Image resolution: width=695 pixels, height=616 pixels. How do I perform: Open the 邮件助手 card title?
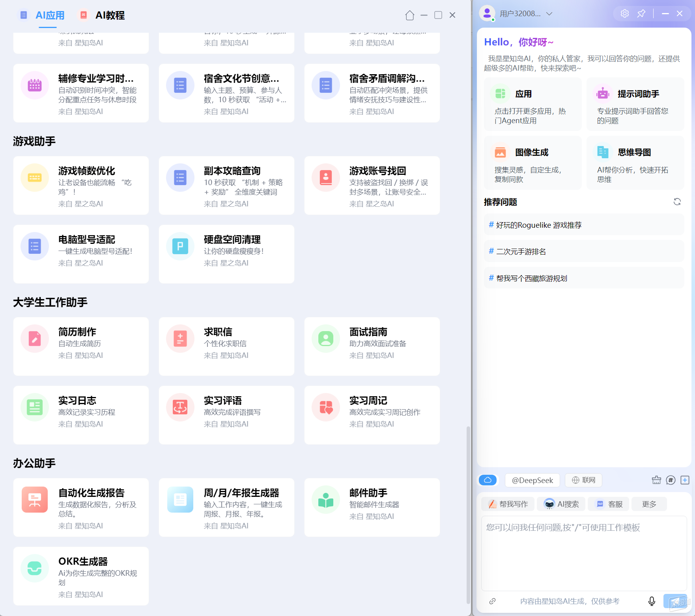[x=368, y=493]
